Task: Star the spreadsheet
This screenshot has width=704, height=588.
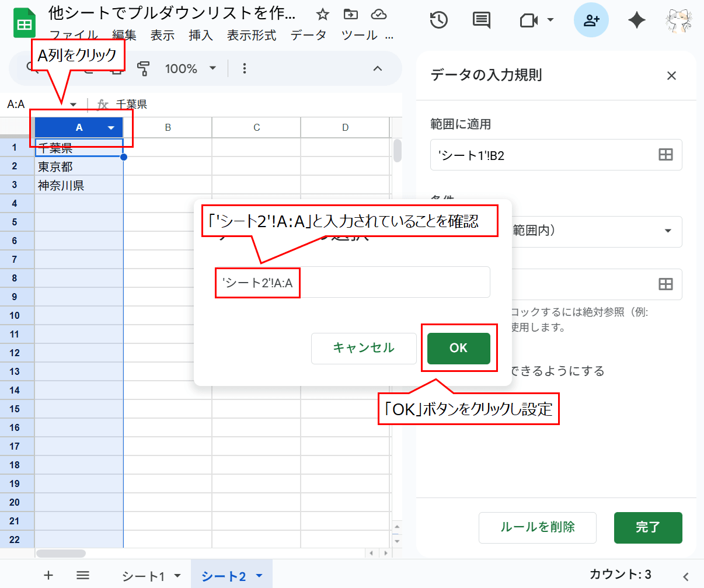Action: tap(322, 14)
